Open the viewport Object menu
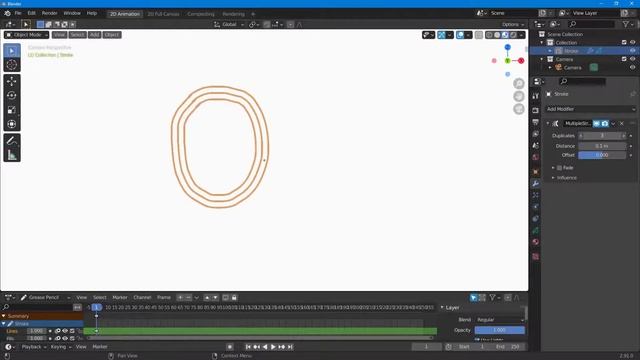This screenshot has height=360, width=640. click(x=112, y=35)
